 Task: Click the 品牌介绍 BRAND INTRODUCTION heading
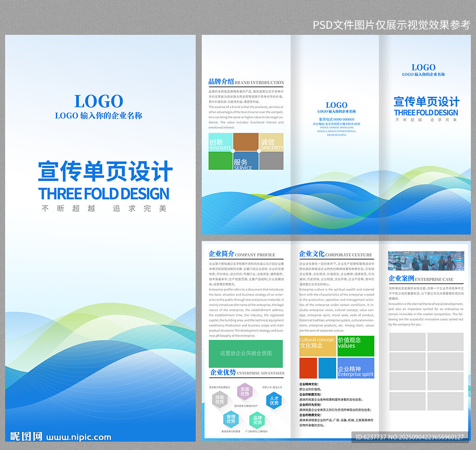246,82
